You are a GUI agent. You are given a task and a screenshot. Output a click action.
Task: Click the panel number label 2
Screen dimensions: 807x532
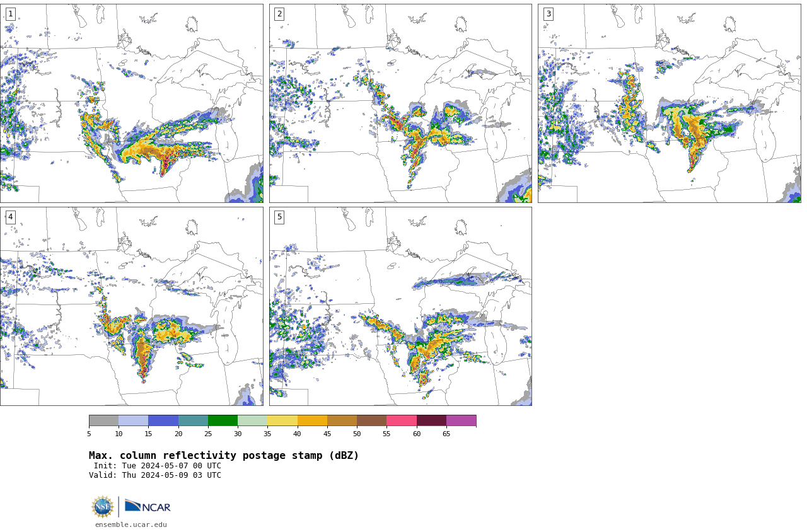[x=279, y=14]
